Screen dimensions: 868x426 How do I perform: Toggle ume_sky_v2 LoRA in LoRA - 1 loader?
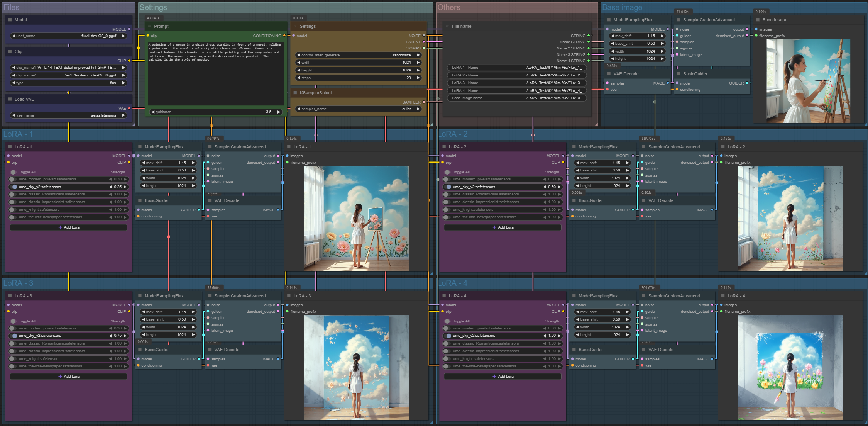[x=14, y=187]
